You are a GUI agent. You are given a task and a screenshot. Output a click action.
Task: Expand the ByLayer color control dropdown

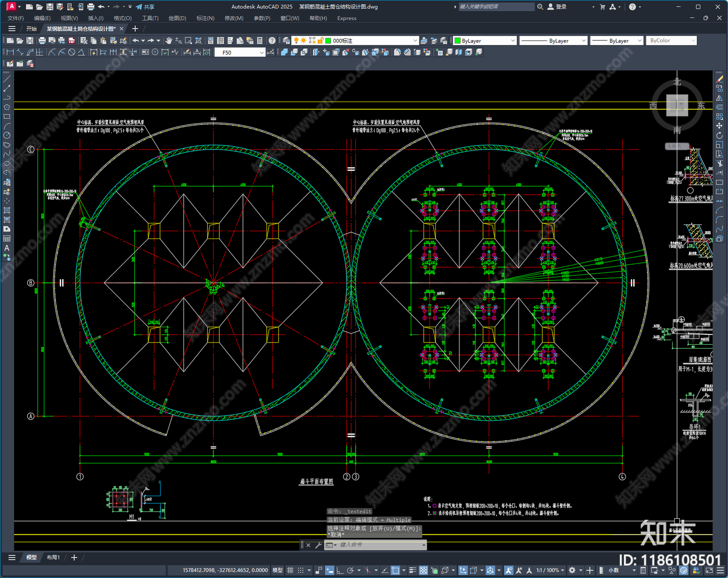(485, 41)
